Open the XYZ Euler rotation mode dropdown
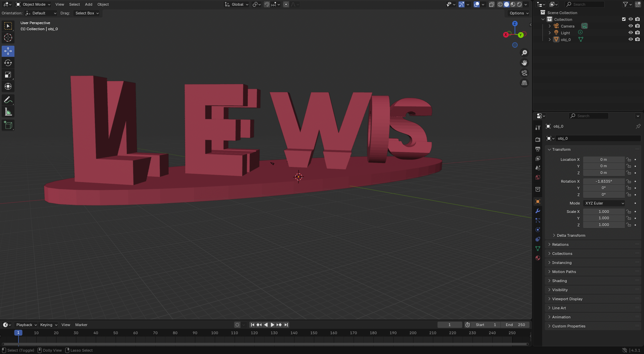The image size is (644, 354). point(604,203)
